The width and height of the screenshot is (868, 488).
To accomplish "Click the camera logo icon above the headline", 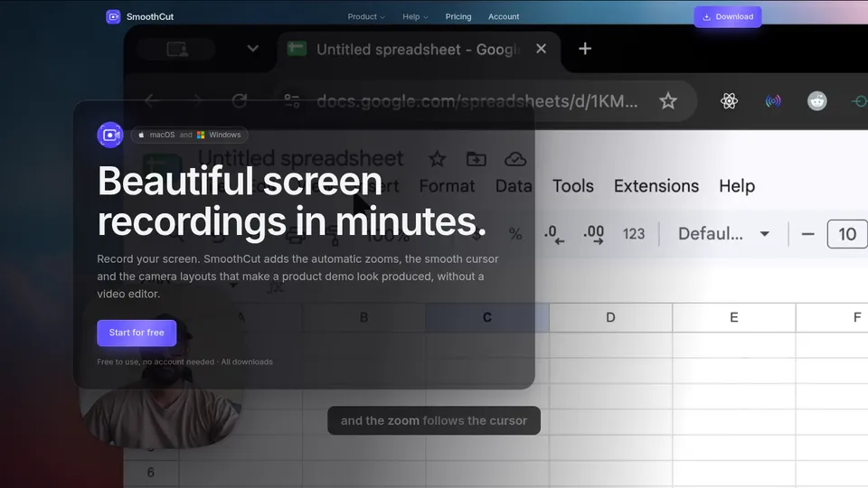I will pos(110,135).
